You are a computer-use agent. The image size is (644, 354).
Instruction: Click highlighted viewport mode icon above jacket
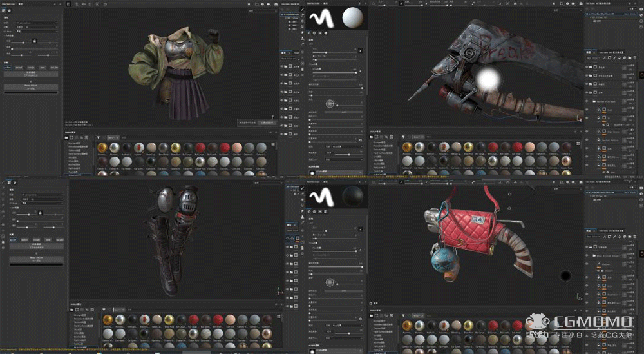(x=69, y=4)
